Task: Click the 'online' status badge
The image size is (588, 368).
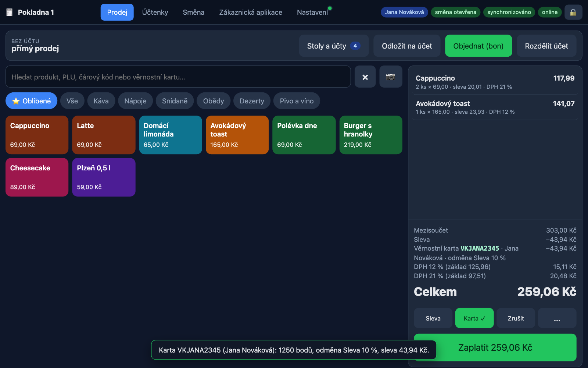Action: [x=550, y=12]
